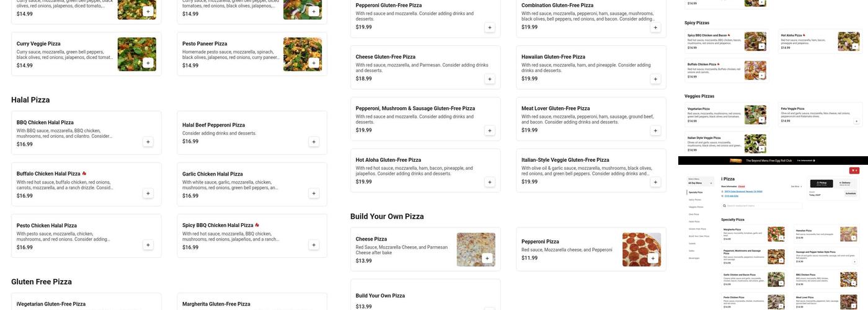Add BBQ Chicken Halal Pizza to cart
The image size is (868, 310).
click(x=148, y=142)
